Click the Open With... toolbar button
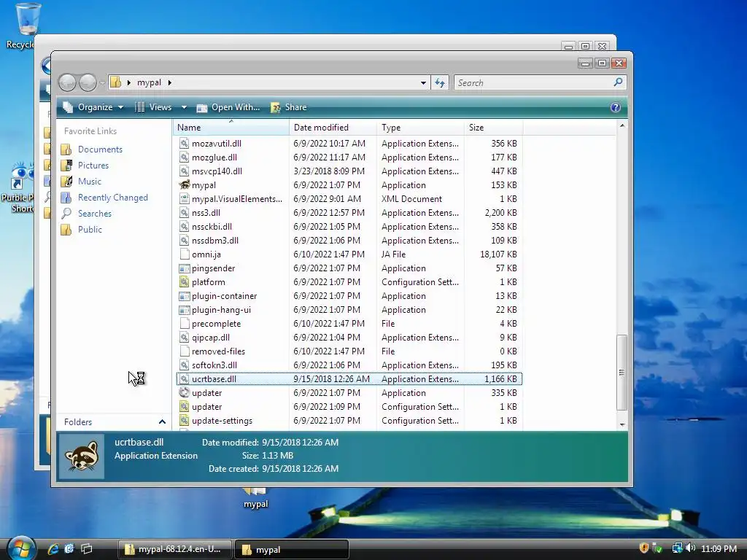The height and width of the screenshot is (560, 747). click(x=228, y=107)
